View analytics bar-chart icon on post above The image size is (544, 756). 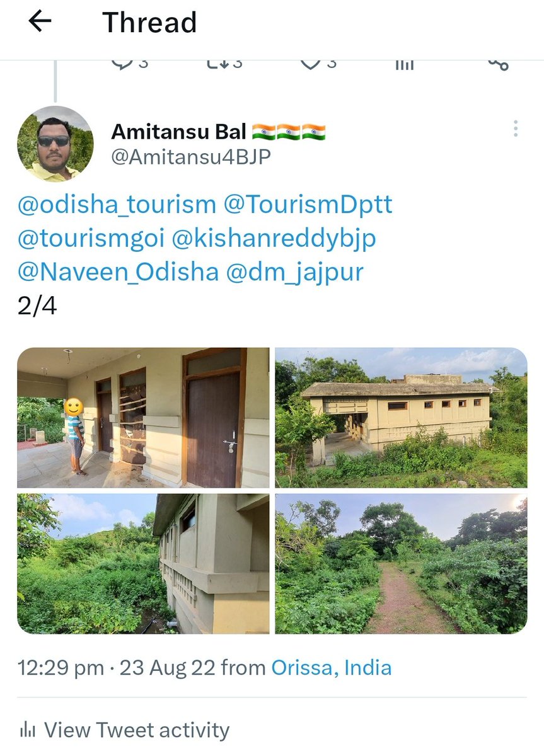pyautogui.click(x=404, y=64)
